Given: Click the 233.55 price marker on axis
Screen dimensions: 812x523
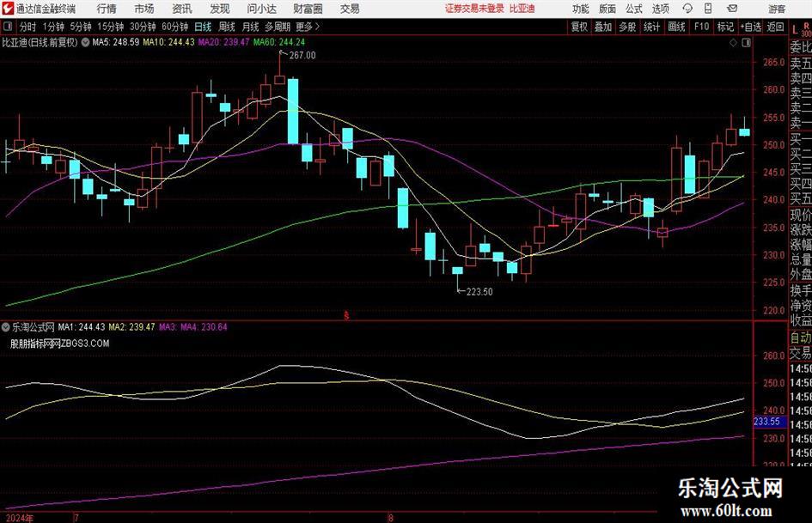Looking at the screenshot, I should coord(769,422).
